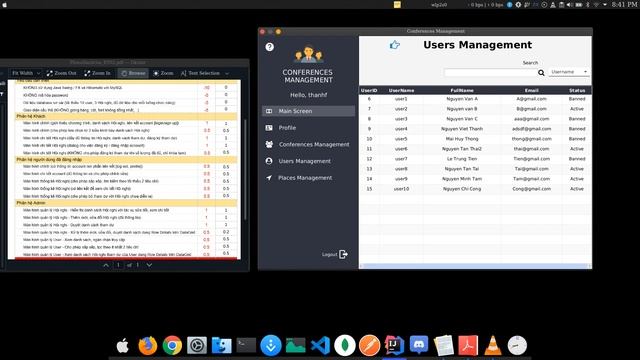Click the search magnifier icon
The height and width of the screenshot is (360, 640).
point(541,73)
